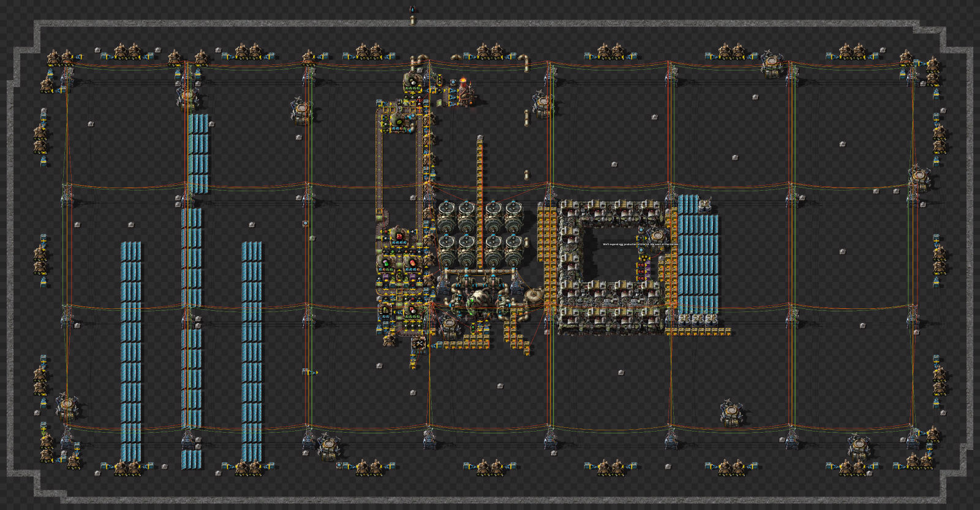Click the single accumulator atop the right solar array

705,204
